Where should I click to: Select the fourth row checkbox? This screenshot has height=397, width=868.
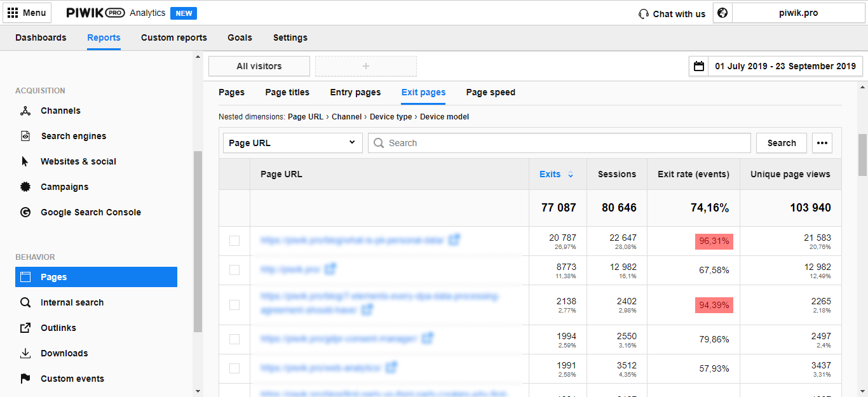click(234, 339)
